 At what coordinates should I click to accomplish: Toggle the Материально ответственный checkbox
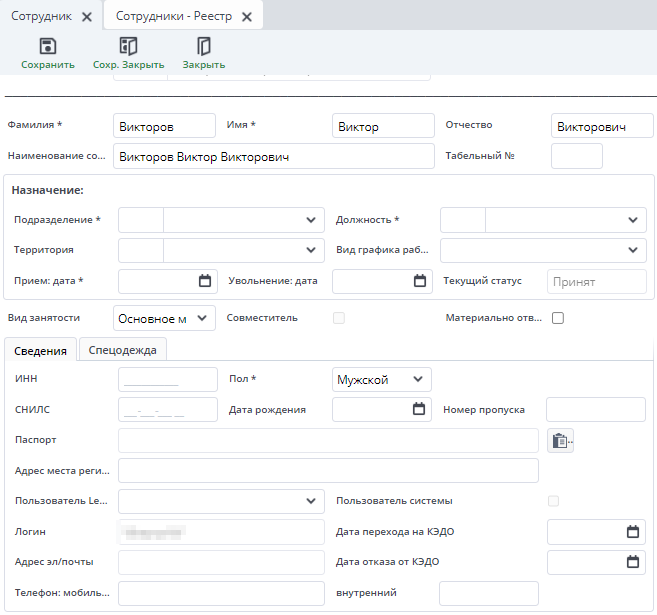tap(558, 318)
